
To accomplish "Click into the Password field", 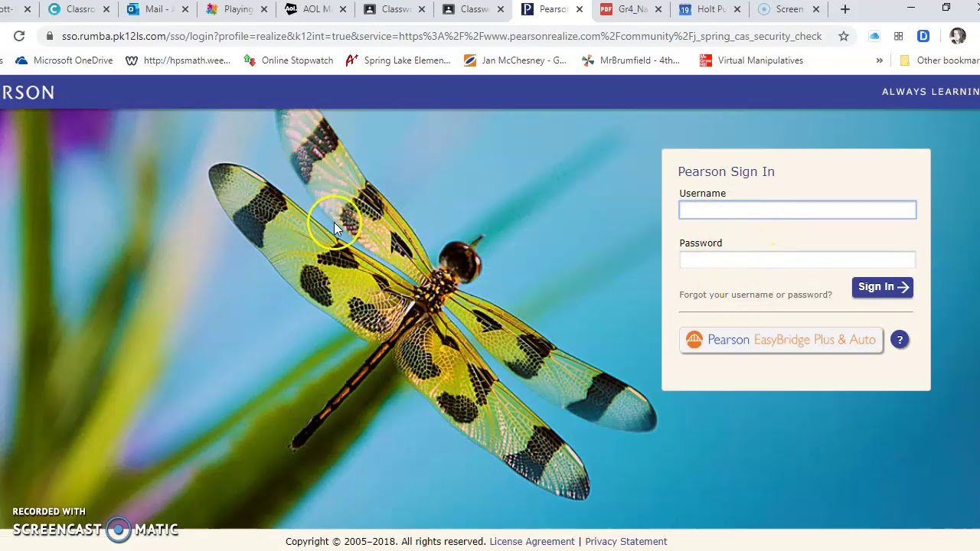I will tap(797, 259).
